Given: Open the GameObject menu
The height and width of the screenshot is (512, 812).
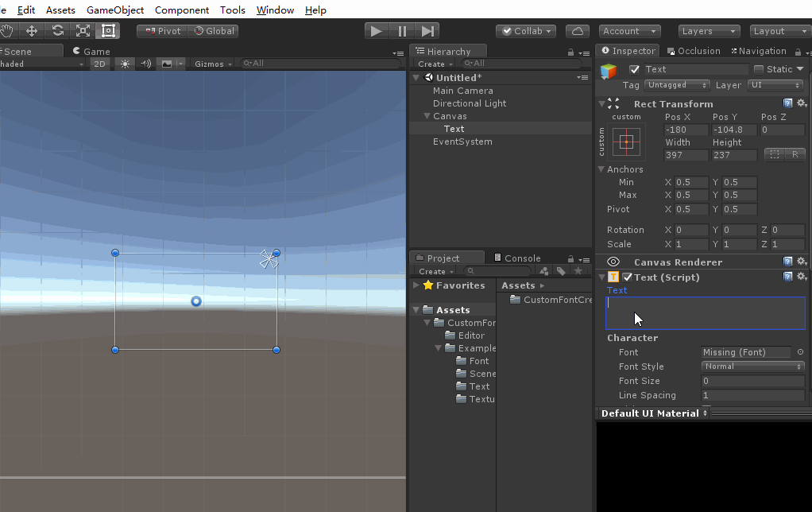Looking at the screenshot, I should [115, 10].
